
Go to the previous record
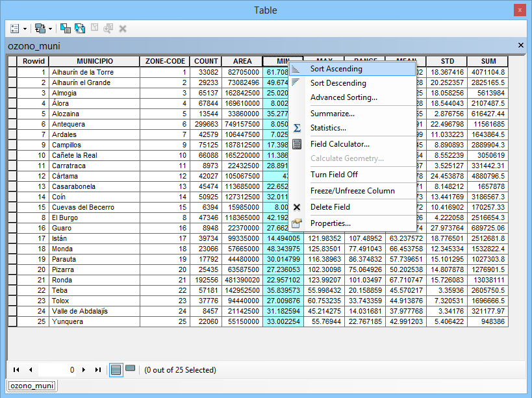point(30,369)
